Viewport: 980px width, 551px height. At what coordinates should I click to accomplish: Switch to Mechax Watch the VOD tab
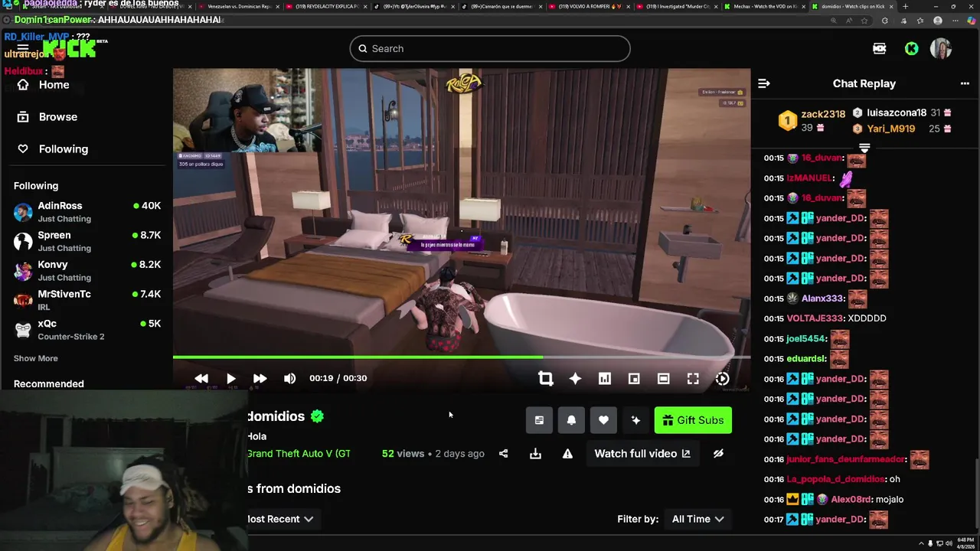(x=764, y=6)
